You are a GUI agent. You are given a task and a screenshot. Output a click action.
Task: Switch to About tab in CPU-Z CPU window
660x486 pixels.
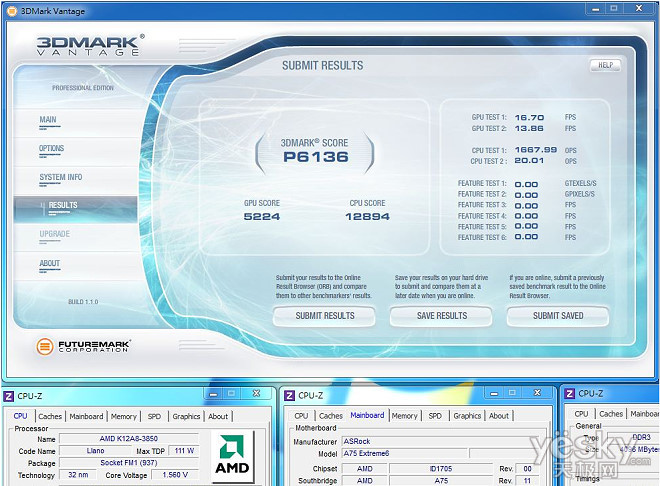click(218, 416)
